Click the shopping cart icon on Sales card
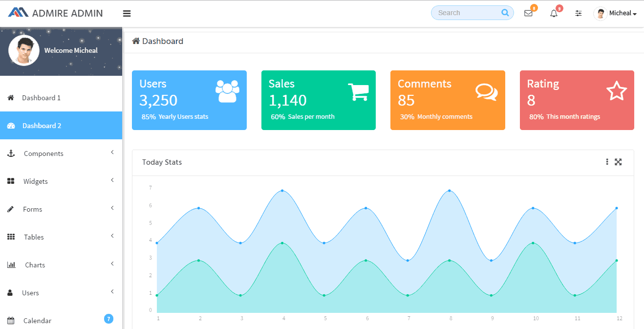This screenshot has width=644, height=329. [x=359, y=91]
